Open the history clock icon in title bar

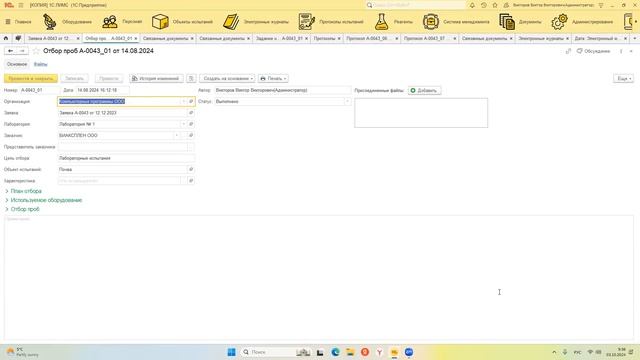(x=484, y=5)
